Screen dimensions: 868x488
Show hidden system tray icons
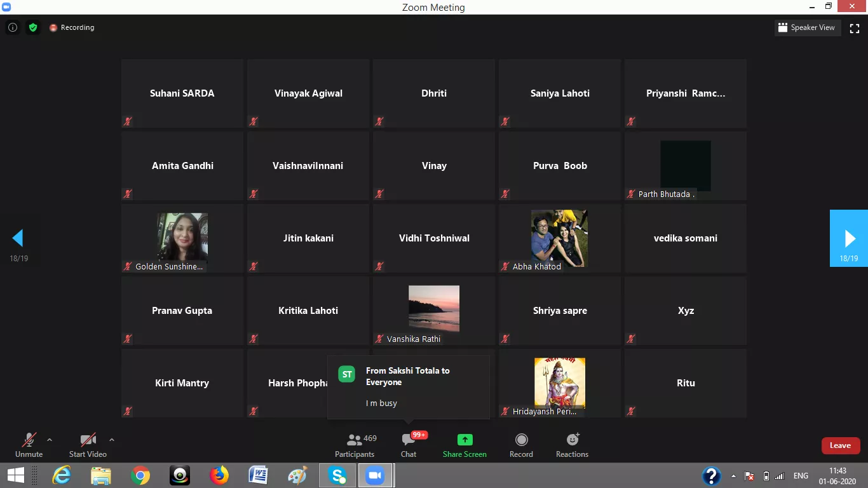(734, 476)
